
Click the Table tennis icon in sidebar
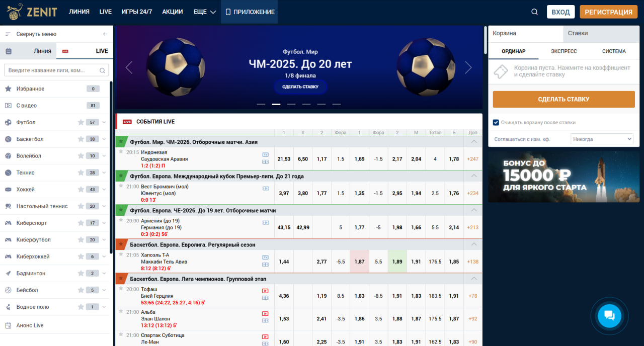point(8,206)
